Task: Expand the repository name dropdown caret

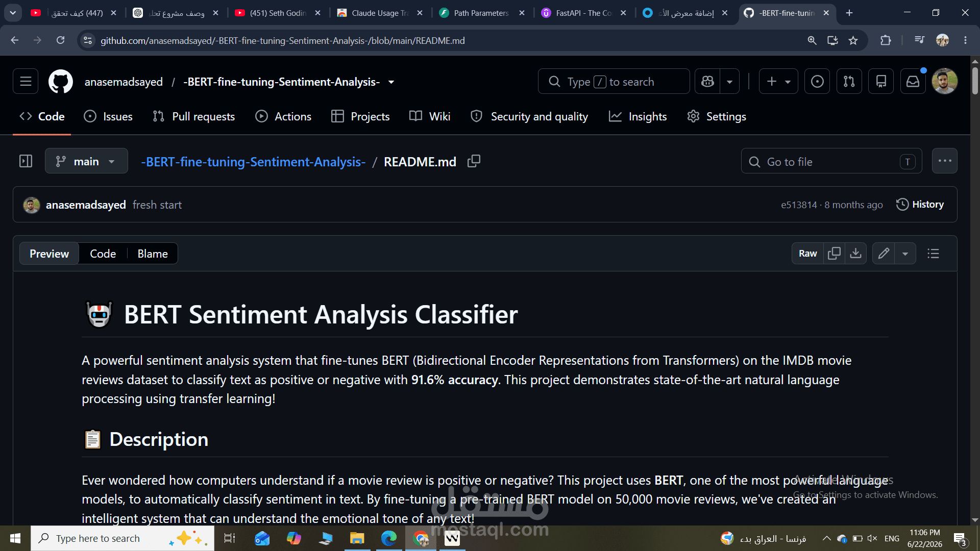Action: tap(391, 82)
